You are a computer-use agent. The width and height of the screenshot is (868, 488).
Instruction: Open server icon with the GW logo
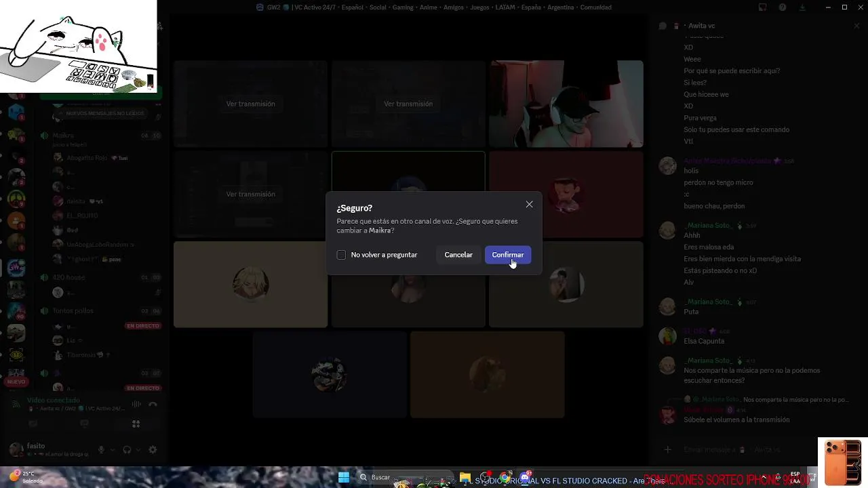pos(16,268)
